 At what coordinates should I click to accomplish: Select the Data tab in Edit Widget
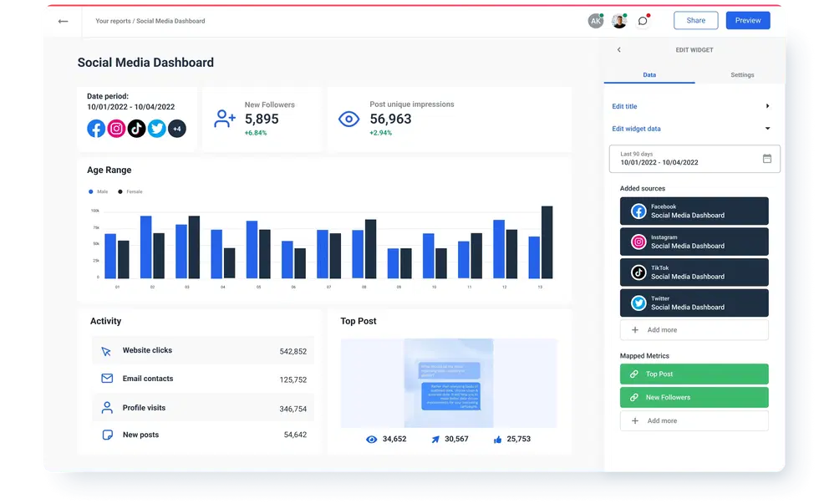(x=649, y=74)
